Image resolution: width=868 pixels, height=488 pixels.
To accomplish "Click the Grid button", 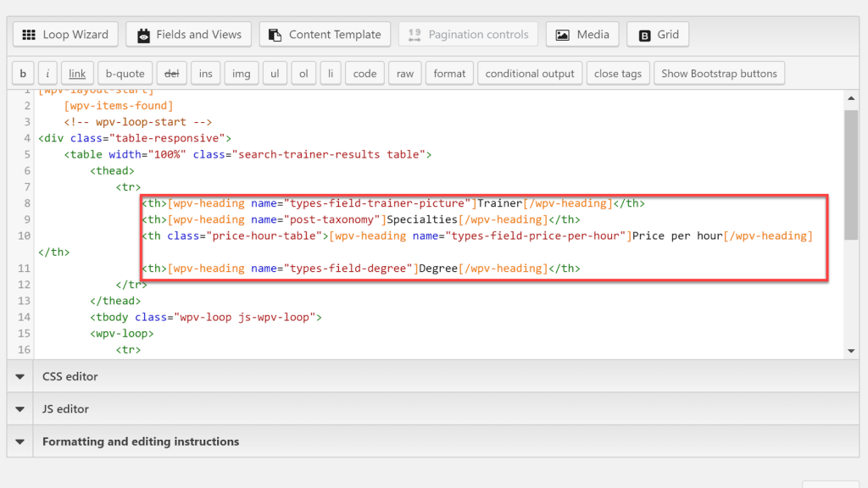I will tap(658, 35).
